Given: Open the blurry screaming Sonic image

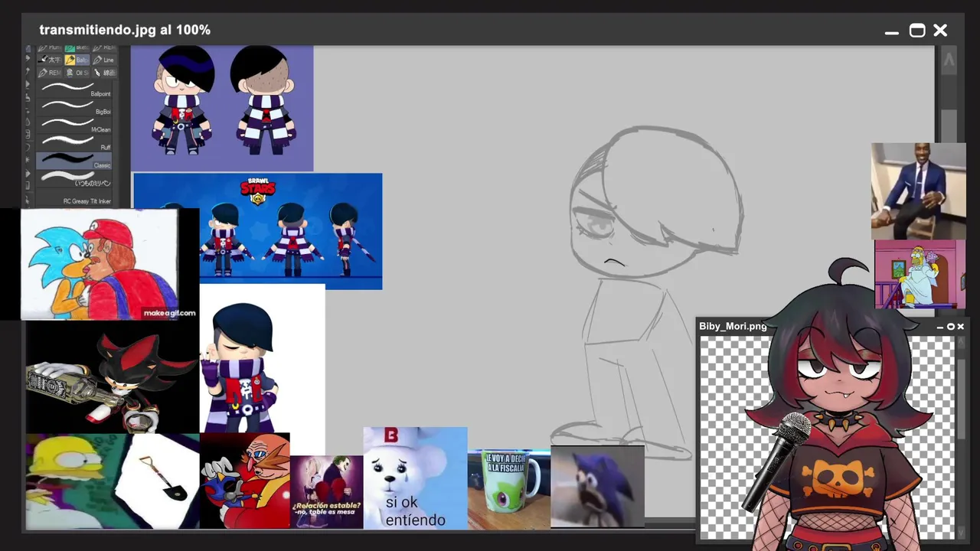Looking at the screenshot, I should click(597, 487).
